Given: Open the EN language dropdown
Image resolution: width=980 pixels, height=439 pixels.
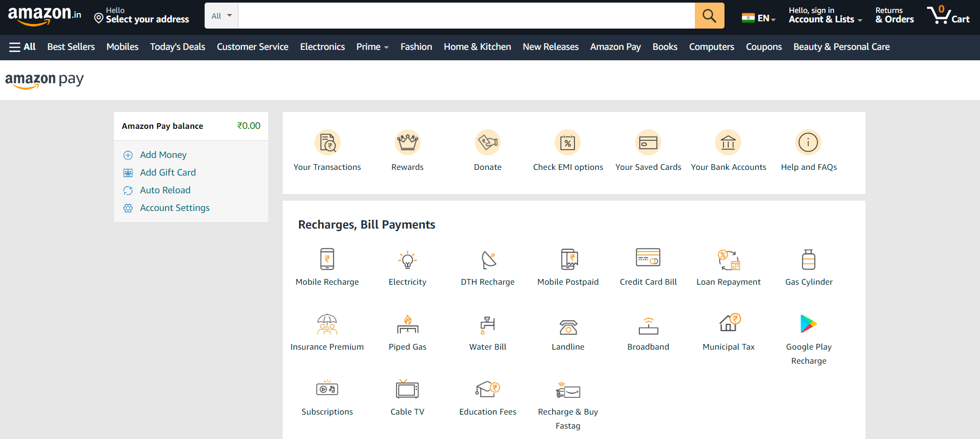Looking at the screenshot, I should [759, 18].
